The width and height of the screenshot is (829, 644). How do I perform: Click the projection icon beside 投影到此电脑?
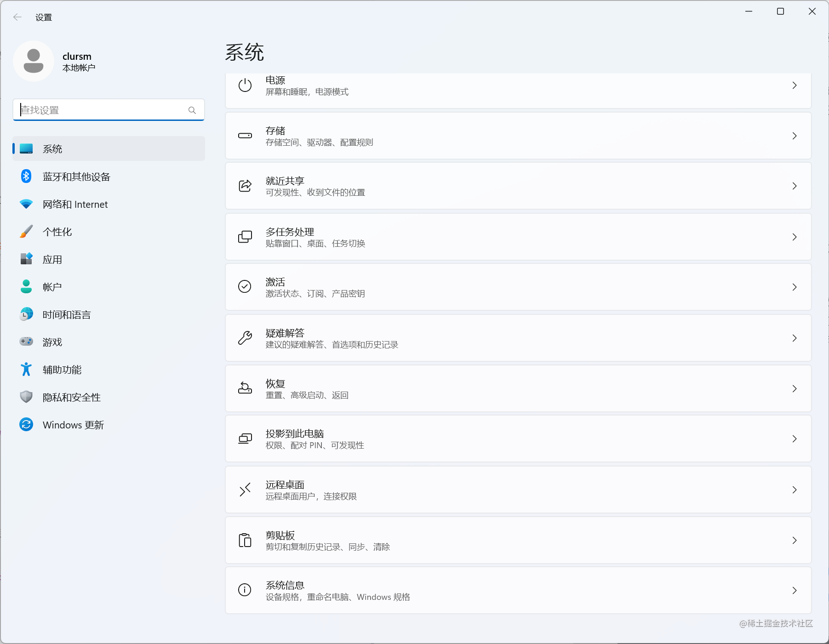pos(245,439)
